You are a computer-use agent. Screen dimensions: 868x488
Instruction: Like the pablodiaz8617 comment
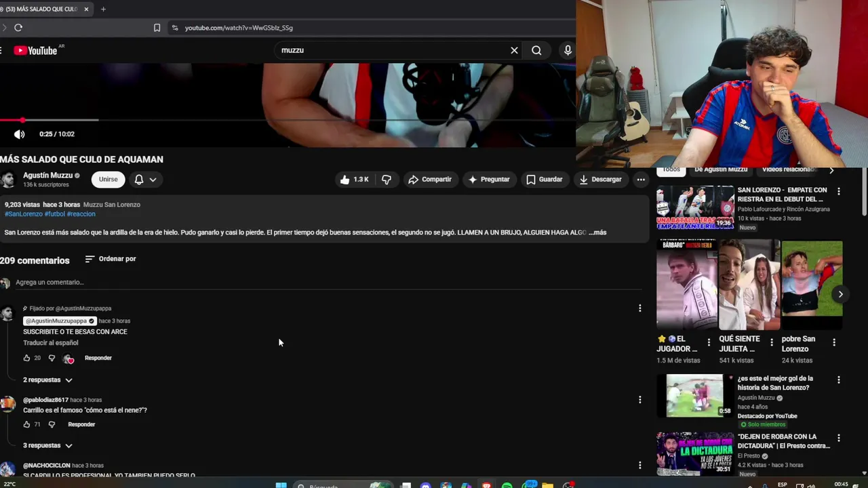pos(26,424)
